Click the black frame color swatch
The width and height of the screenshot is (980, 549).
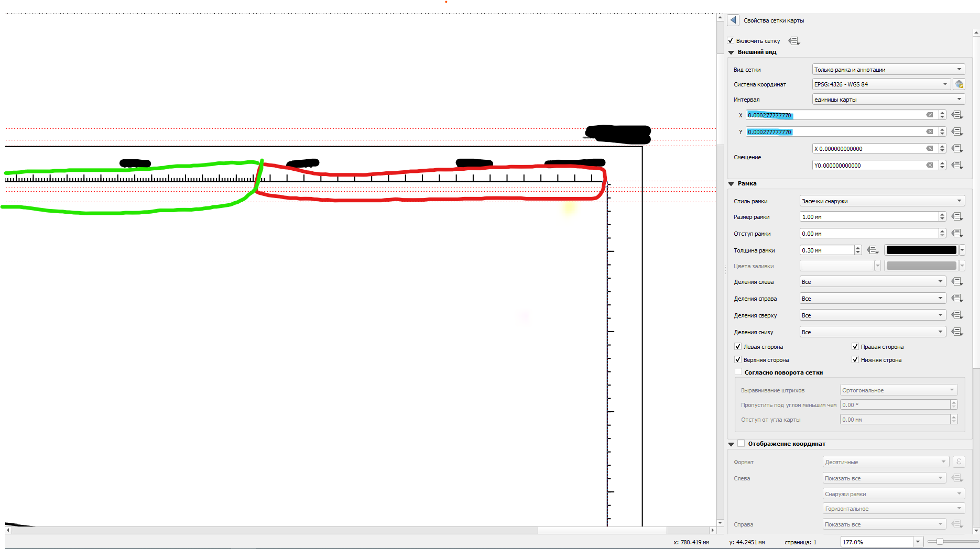pos(921,250)
